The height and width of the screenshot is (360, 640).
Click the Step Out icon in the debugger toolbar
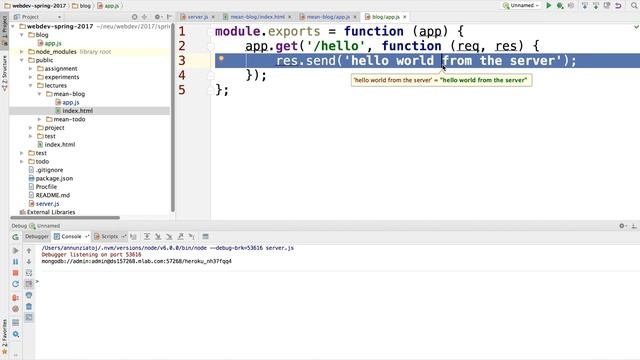(180, 236)
